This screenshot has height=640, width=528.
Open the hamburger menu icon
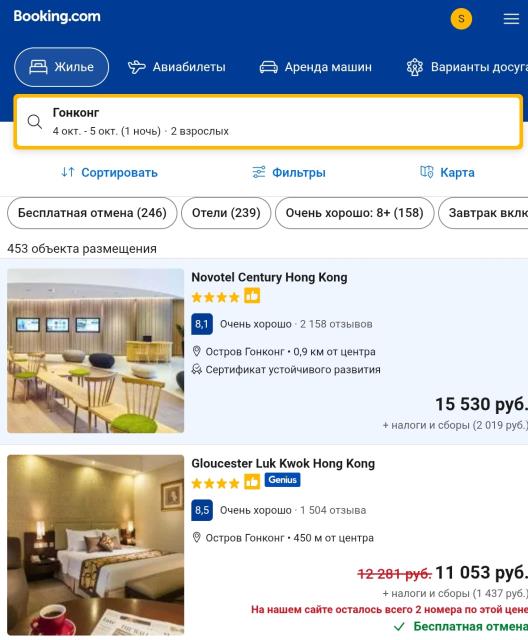tap(511, 19)
